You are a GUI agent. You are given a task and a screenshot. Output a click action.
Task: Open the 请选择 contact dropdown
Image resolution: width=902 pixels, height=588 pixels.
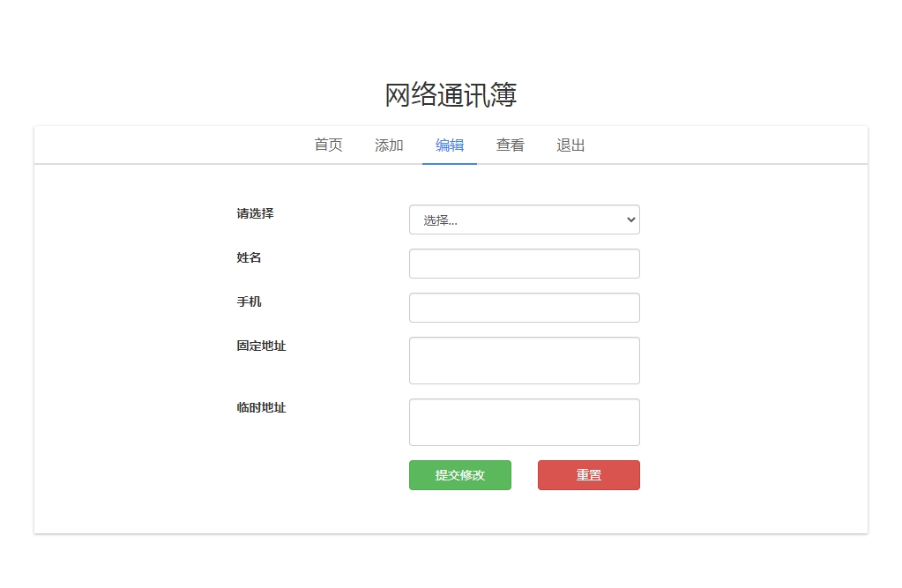tap(524, 220)
